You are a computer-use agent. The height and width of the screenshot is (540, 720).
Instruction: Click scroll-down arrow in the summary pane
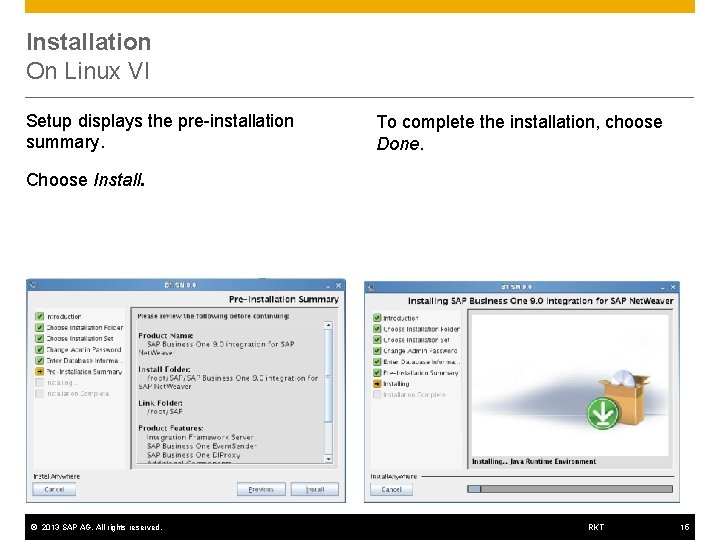(x=328, y=459)
